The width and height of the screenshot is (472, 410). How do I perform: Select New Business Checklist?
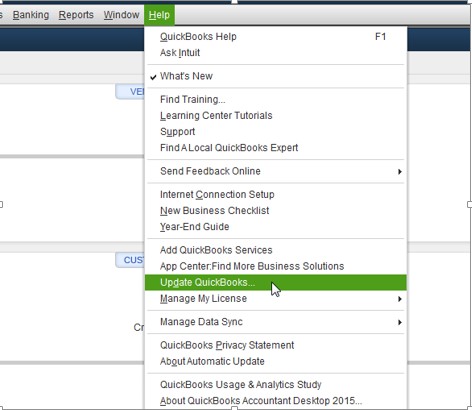point(276,211)
